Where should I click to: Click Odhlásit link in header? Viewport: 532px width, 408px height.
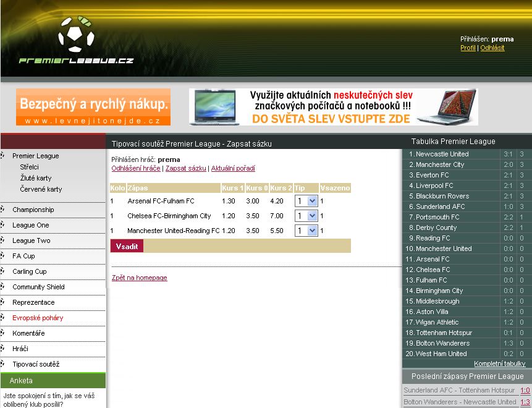[x=492, y=48]
